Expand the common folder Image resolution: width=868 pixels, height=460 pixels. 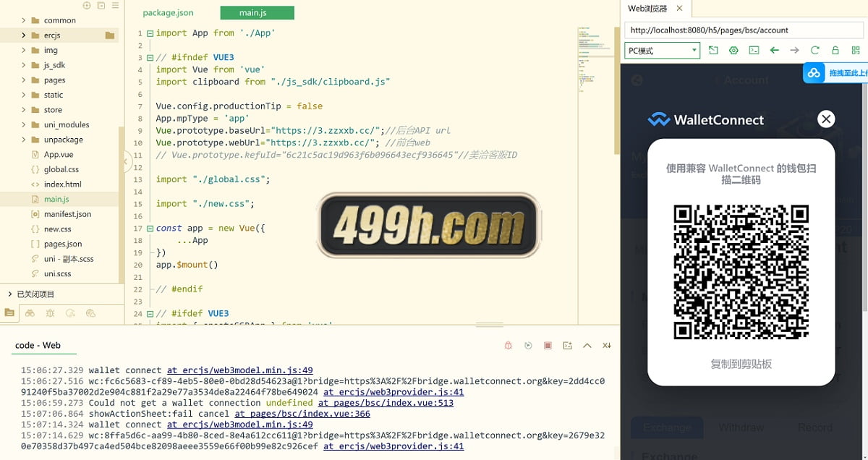pyautogui.click(x=24, y=20)
